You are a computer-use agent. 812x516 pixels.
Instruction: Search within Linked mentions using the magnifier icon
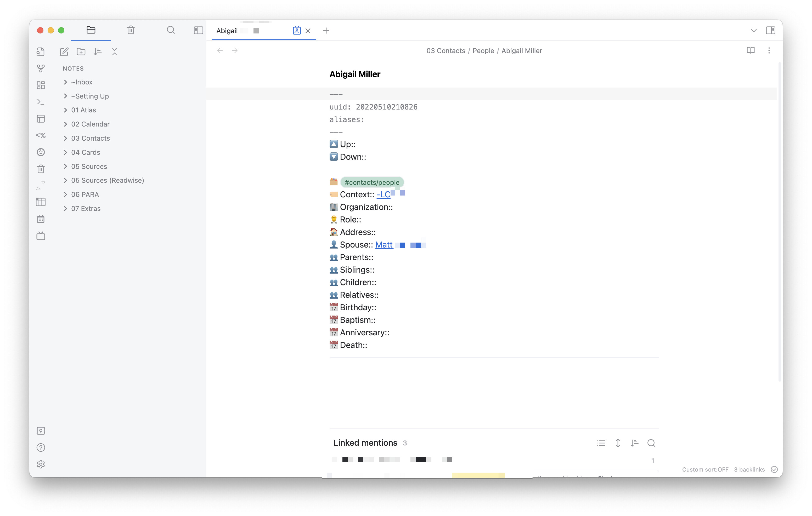pos(651,443)
